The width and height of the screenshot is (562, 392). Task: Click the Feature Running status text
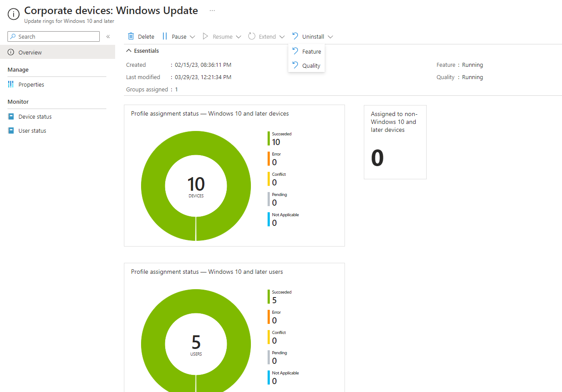tap(472, 65)
